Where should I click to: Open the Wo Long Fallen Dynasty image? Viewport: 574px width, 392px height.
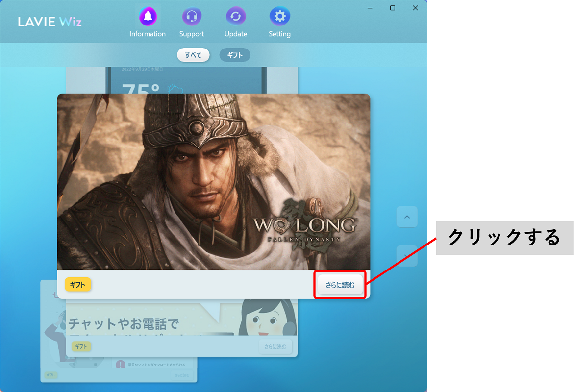213,181
